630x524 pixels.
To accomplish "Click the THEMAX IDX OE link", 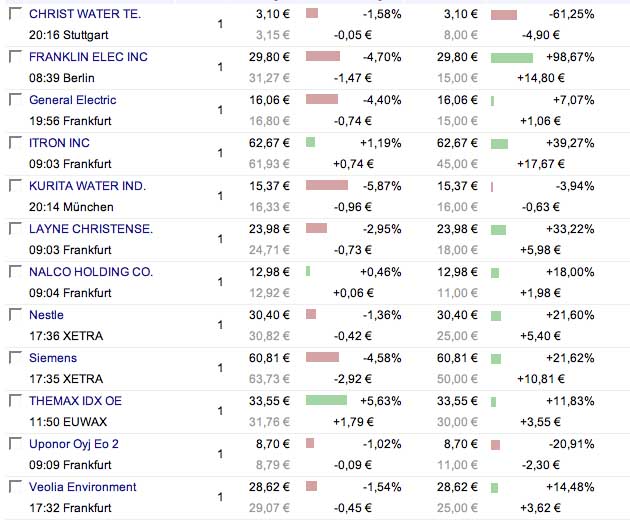I will 77,401.
